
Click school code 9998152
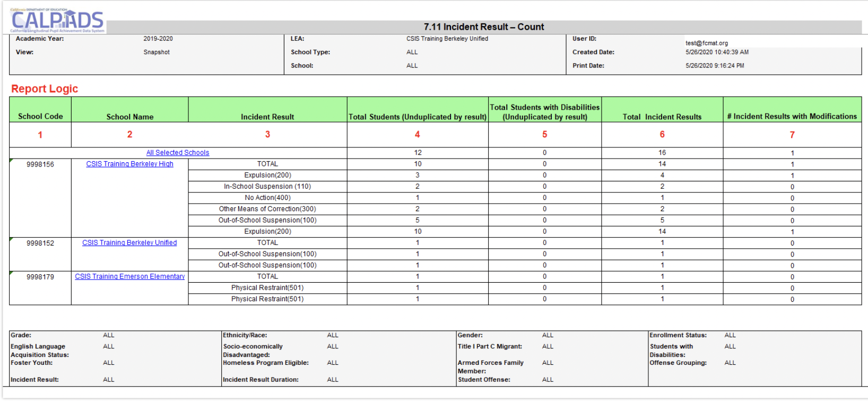point(40,243)
